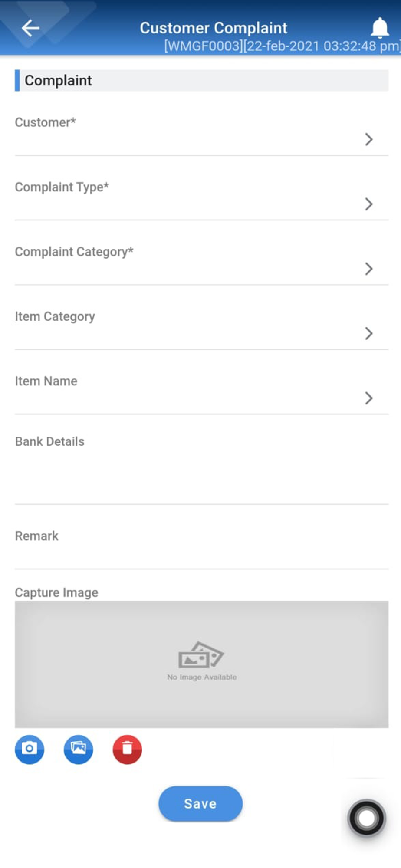
Task: Expand the Customer selector chevron
Action: pyautogui.click(x=369, y=139)
